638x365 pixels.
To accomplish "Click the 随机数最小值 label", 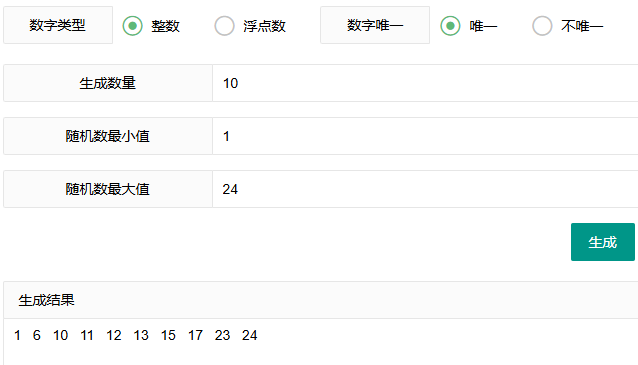I will pyautogui.click(x=108, y=136).
